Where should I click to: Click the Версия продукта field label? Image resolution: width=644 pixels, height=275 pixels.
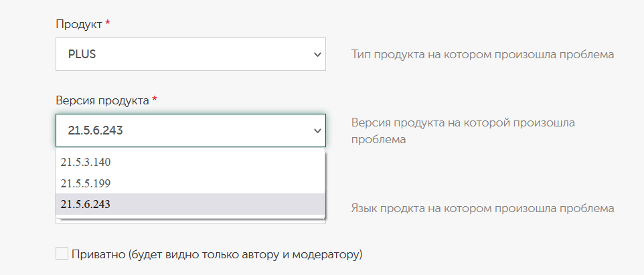[102, 100]
